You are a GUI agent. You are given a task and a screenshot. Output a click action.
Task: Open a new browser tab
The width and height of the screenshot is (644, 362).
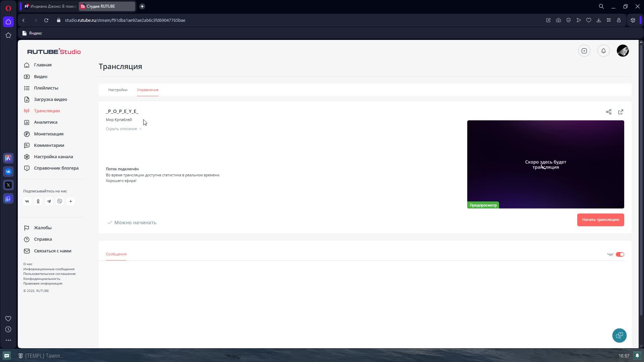[142, 6]
